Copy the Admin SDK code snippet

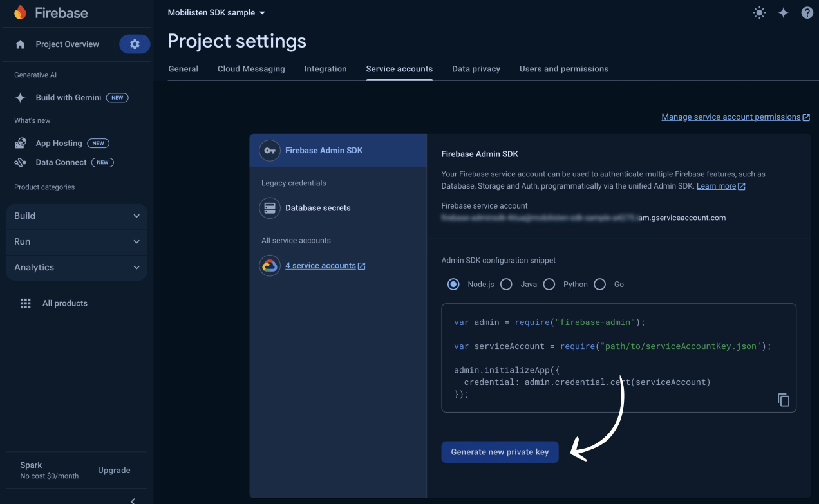[x=783, y=400]
